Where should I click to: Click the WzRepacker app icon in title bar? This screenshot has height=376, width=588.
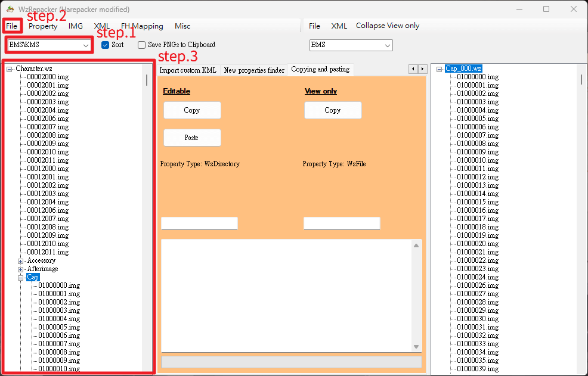tap(10, 9)
